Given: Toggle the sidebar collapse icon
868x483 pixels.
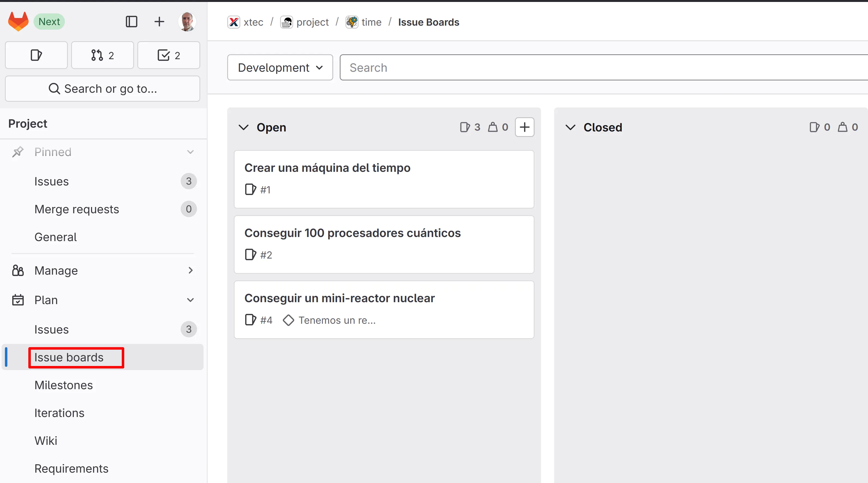Looking at the screenshot, I should click(x=131, y=22).
